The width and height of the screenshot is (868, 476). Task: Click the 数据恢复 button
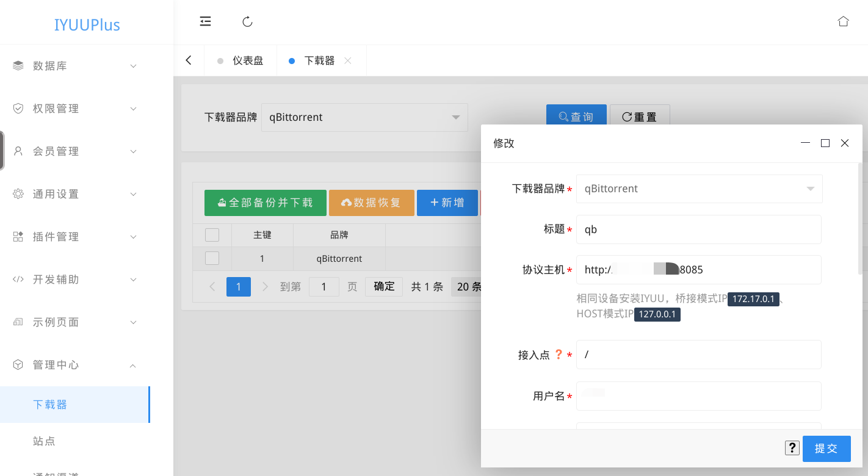tap(372, 203)
